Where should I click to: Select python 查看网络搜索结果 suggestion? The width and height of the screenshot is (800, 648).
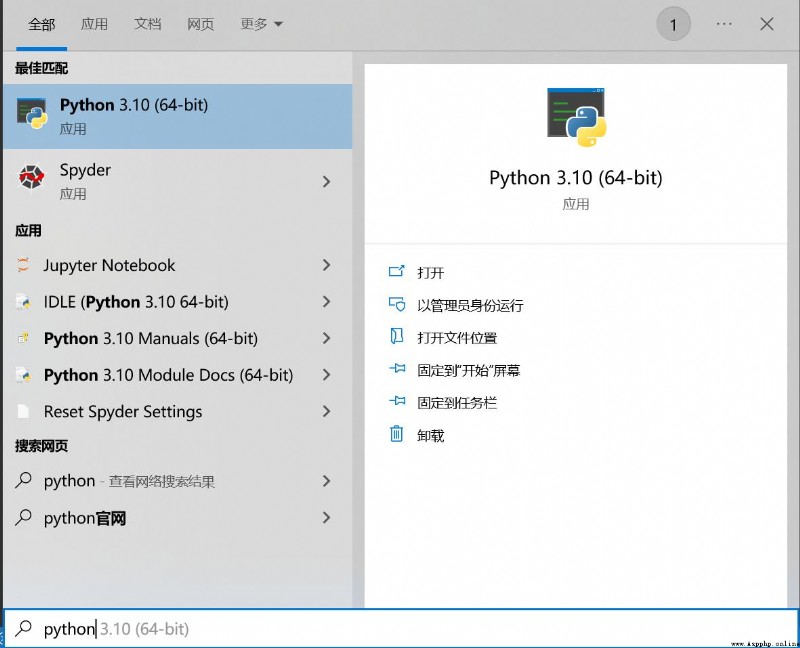[x=178, y=481]
